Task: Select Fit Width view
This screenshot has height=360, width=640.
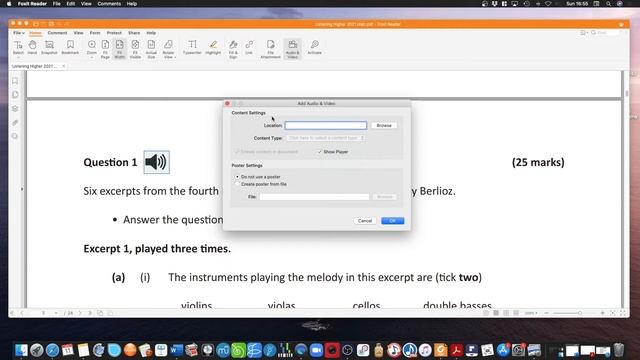Action: pyautogui.click(x=120, y=49)
